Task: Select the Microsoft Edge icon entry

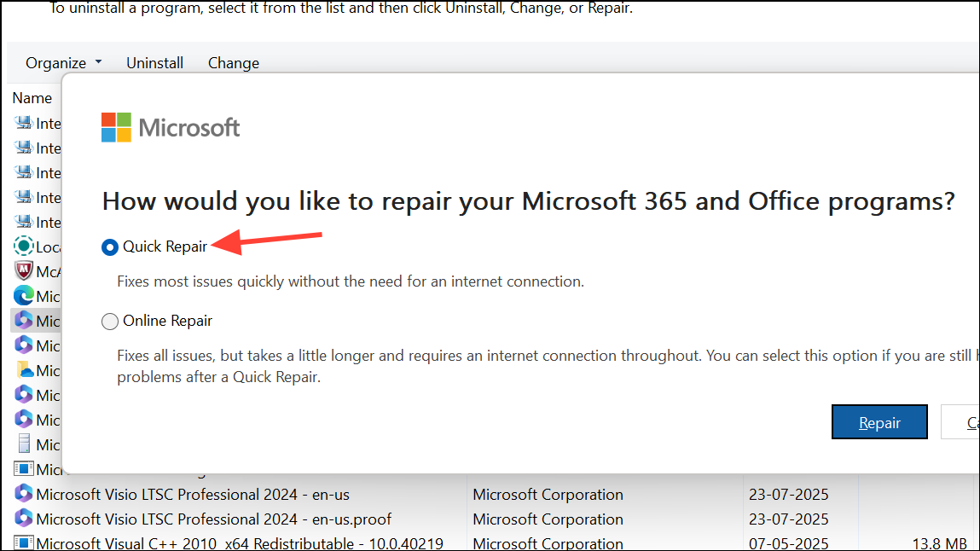Action: pyautogui.click(x=24, y=296)
